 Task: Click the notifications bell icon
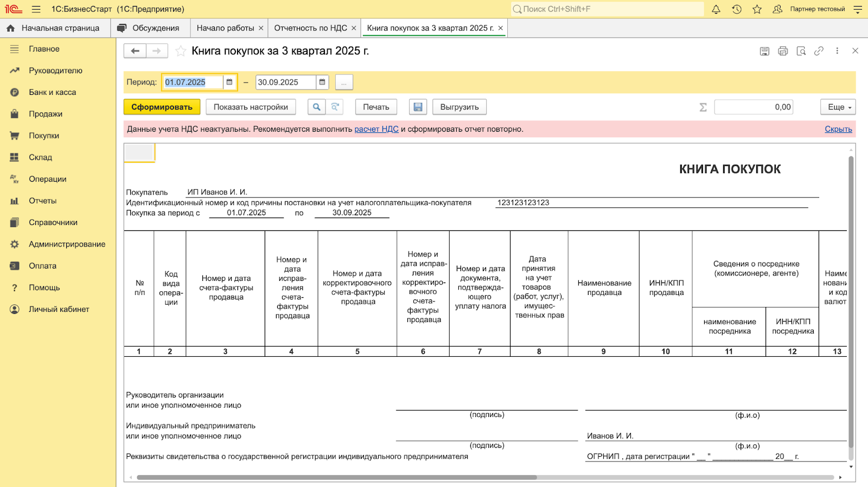[x=716, y=9]
